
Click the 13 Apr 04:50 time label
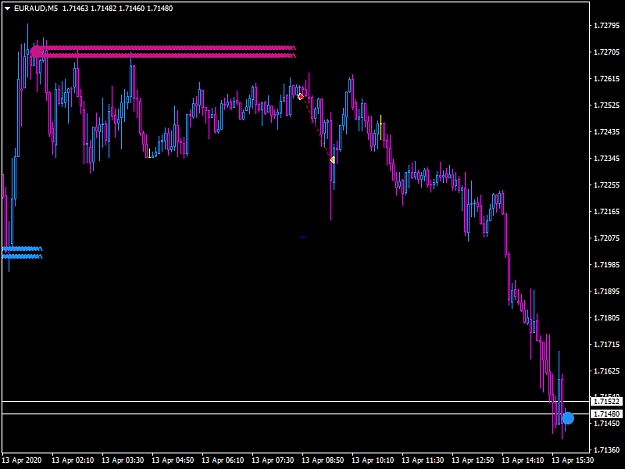(x=173, y=460)
